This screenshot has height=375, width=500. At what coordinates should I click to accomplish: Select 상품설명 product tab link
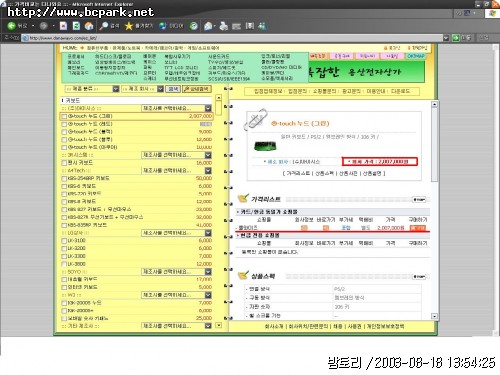372,173
